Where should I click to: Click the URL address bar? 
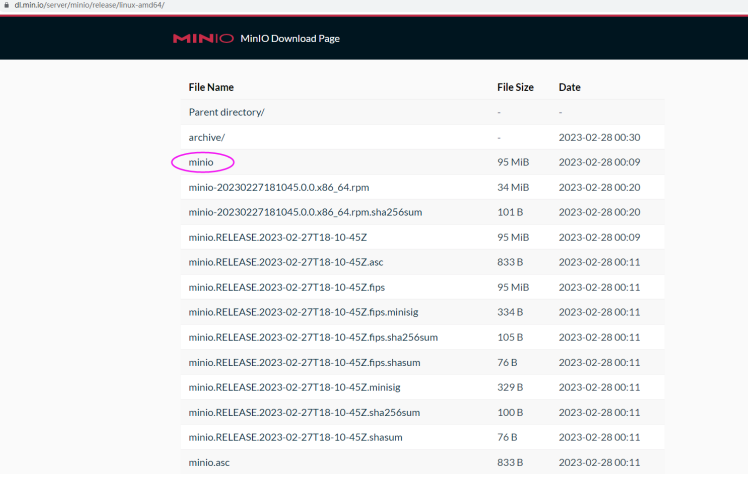point(90,5)
